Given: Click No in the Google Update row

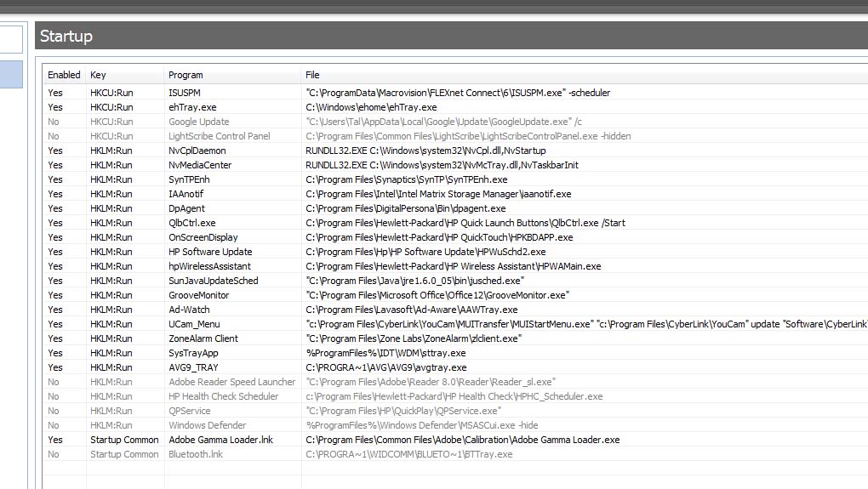Looking at the screenshot, I should pos(53,122).
